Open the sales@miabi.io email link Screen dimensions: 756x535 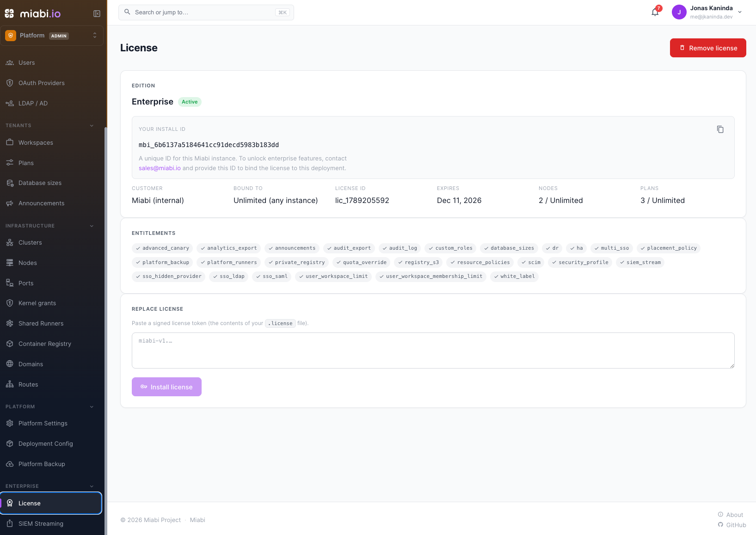(160, 168)
